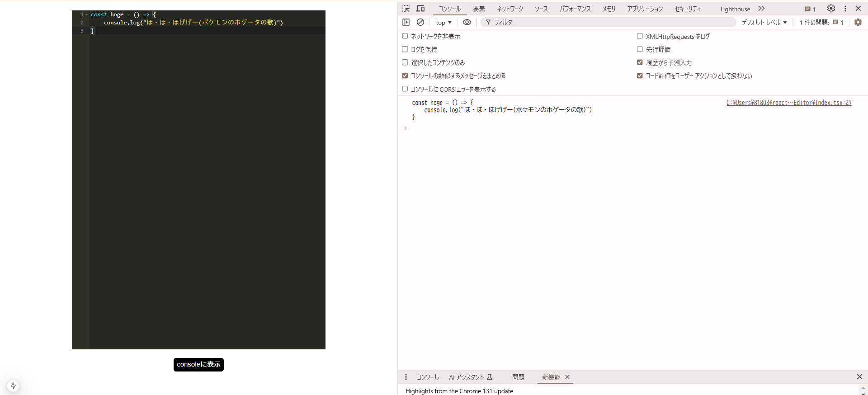Show the console sidebar panel icon
Screen dimensions: 868x395
[406, 22]
